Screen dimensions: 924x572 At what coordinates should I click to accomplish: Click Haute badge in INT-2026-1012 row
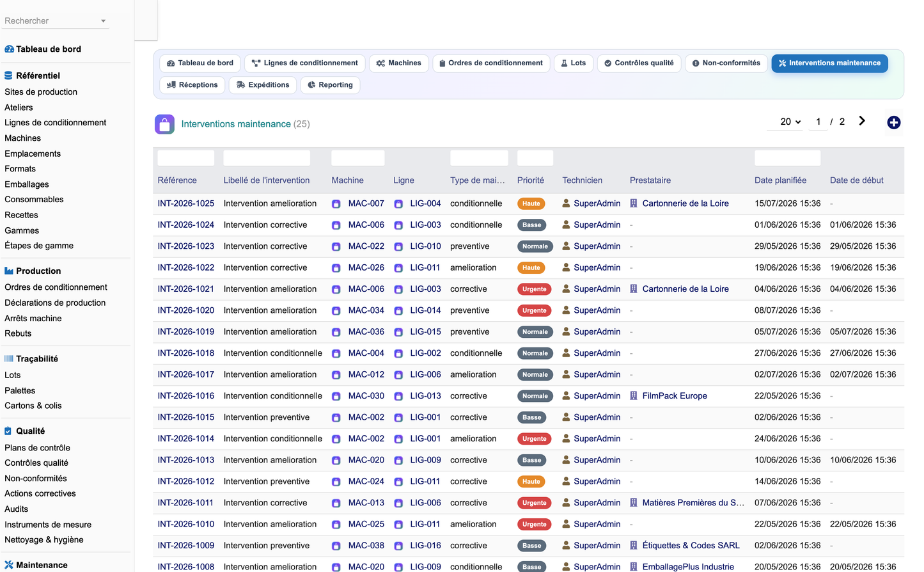(531, 482)
